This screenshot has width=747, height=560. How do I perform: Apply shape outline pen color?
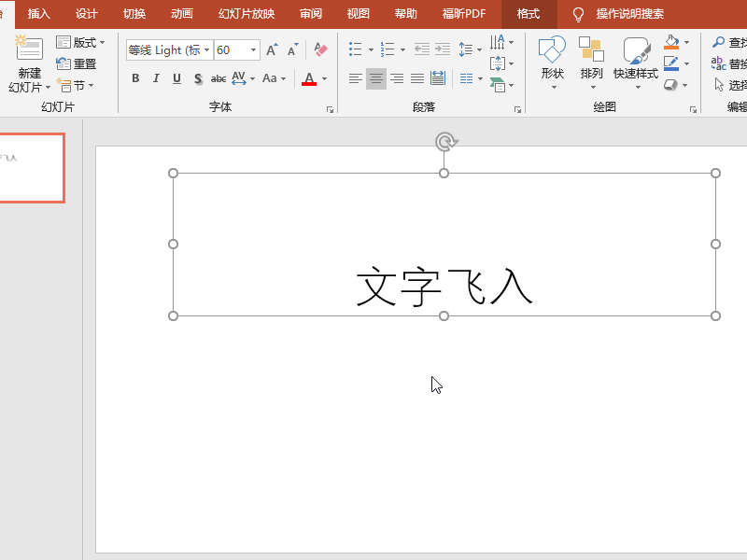671,63
